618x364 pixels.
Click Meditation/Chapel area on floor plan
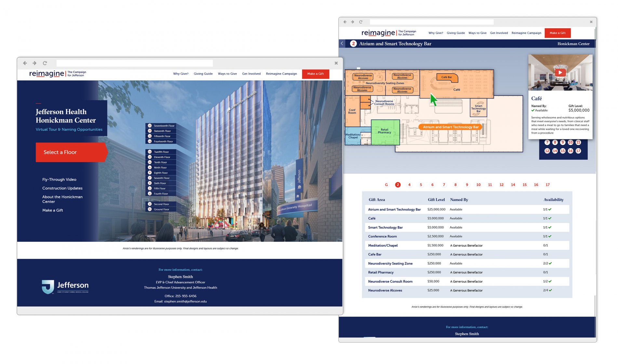353,136
